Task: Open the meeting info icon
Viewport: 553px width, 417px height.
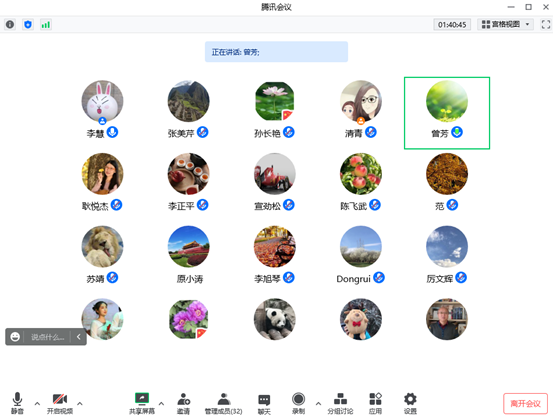Action: pos(10,24)
